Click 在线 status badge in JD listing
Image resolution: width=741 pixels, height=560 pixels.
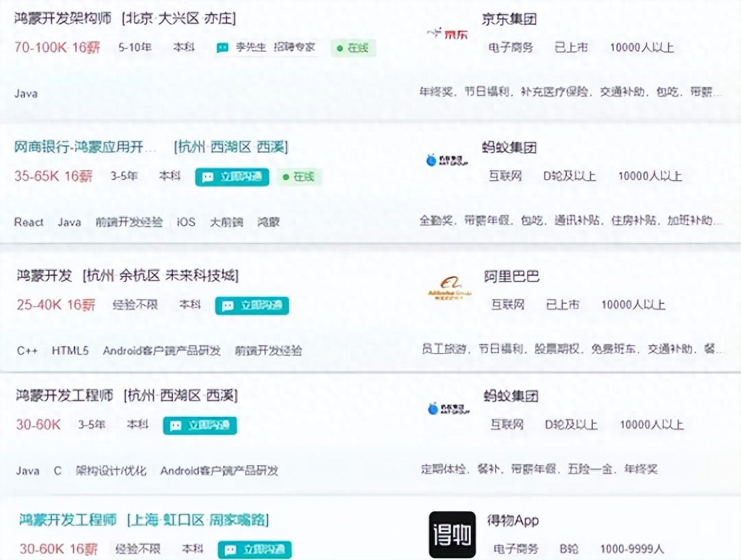(x=353, y=48)
